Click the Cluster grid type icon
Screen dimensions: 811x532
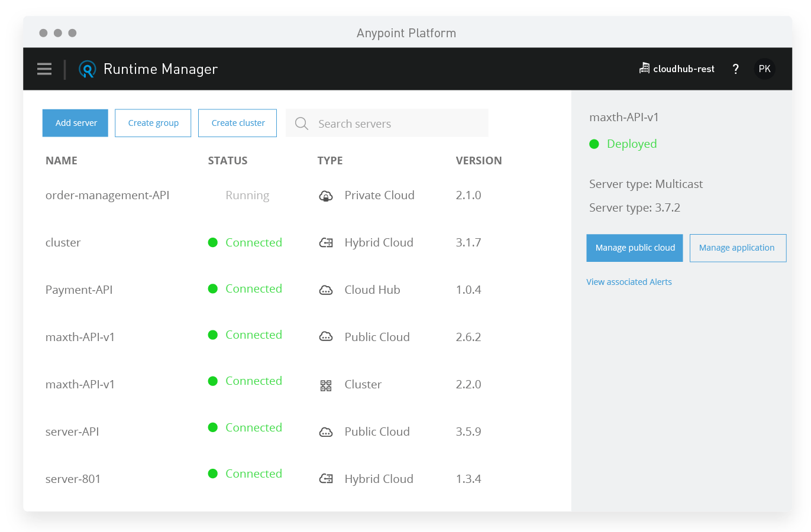click(326, 385)
